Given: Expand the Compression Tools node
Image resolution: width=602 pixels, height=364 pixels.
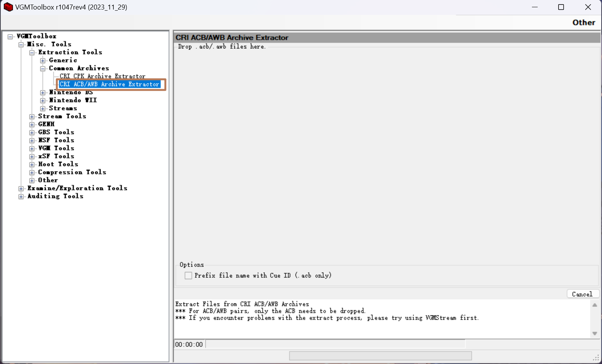Looking at the screenshot, I should pyautogui.click(x=32, y=172).
